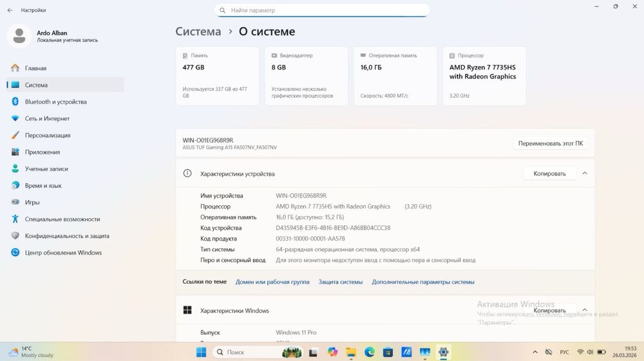Image resolution: width=644 pixels, height=361 pixels.
Task: Launch Microsoft Edge from the taskbar
Action: (369, 352)
